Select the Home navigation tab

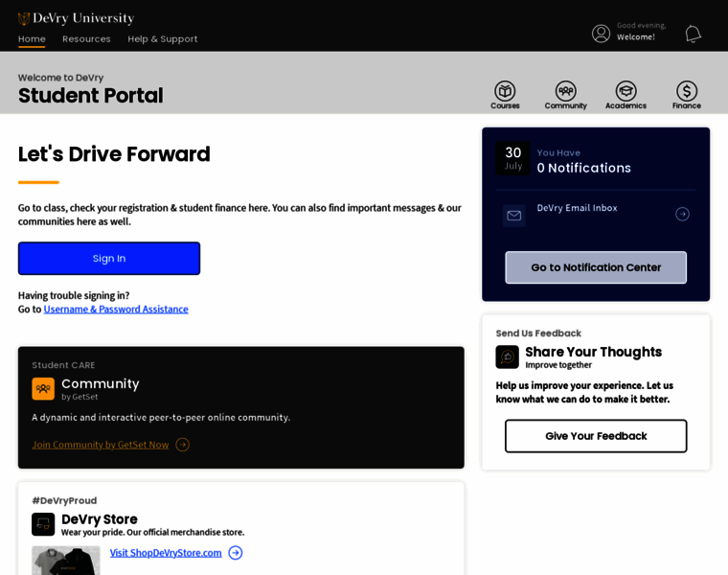tap(32, 39)
